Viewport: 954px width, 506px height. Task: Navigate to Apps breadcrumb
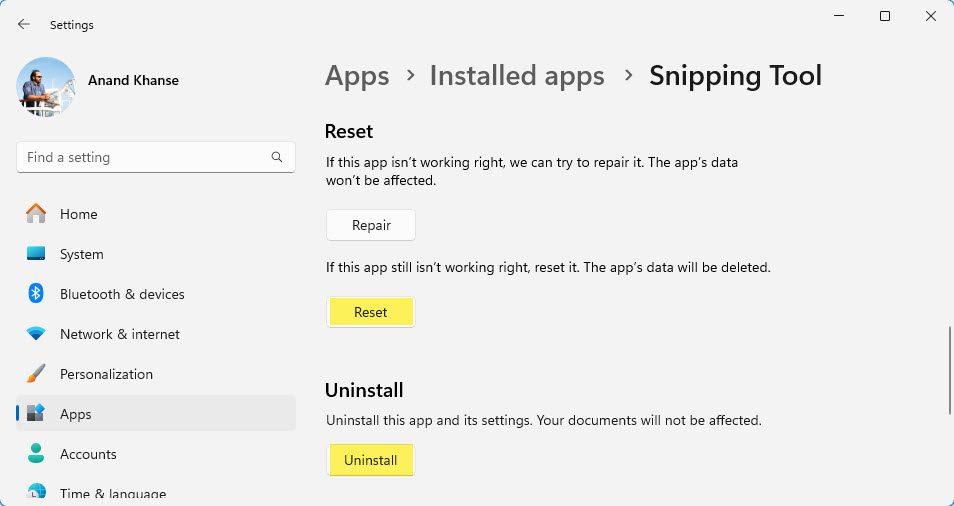(x=356, y=76)
